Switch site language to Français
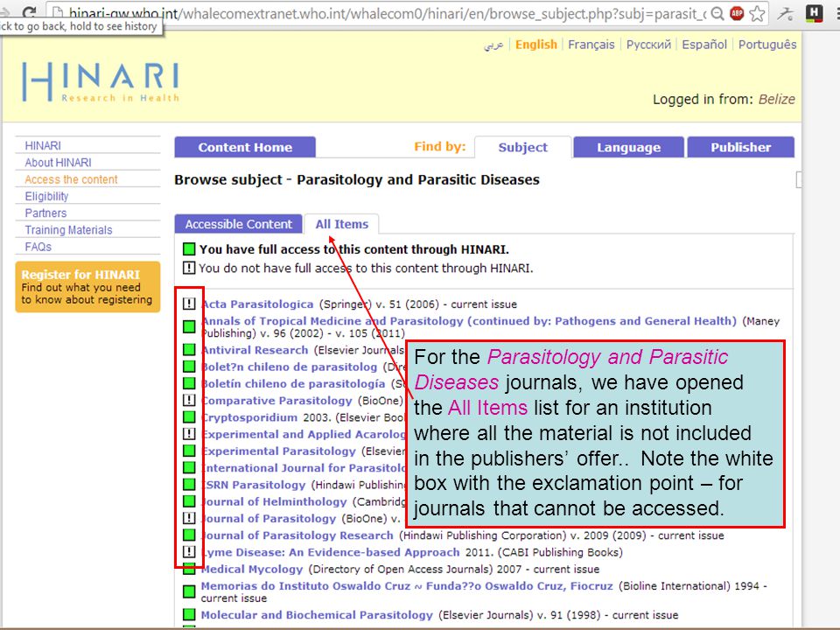This screenshot has height=630, width=840. 591,45
